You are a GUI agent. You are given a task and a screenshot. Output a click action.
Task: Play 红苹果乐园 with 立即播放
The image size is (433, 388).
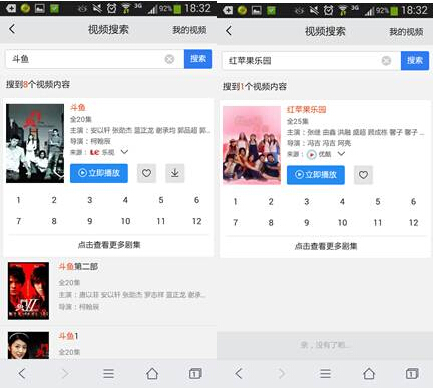pos(316,175)
